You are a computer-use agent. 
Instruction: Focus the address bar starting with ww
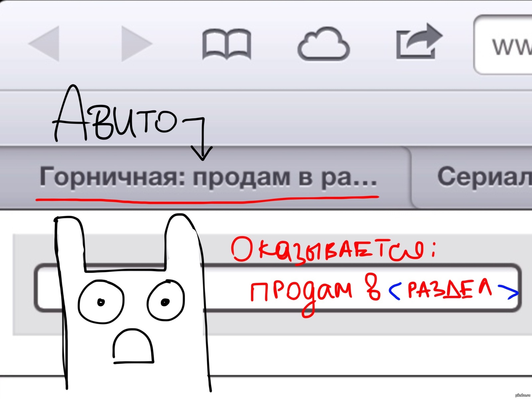tap(503, 45)
